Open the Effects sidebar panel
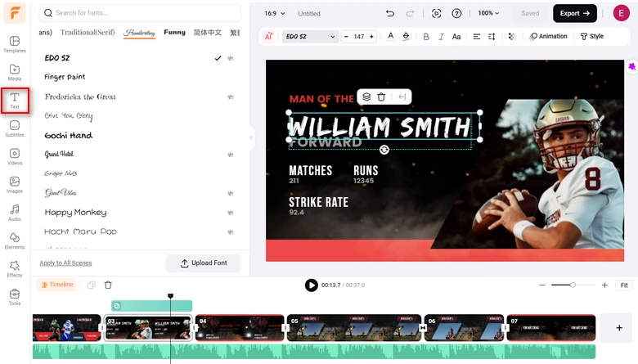Viewport: 638px width, 364px height. (15, 269)
